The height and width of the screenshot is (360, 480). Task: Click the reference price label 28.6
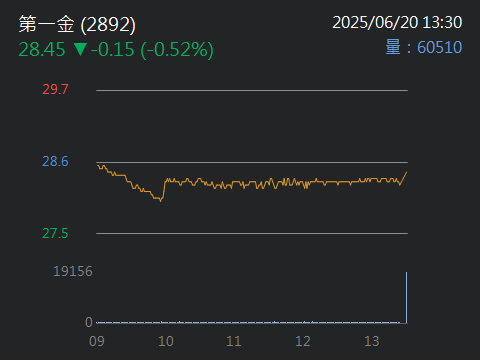55,161
